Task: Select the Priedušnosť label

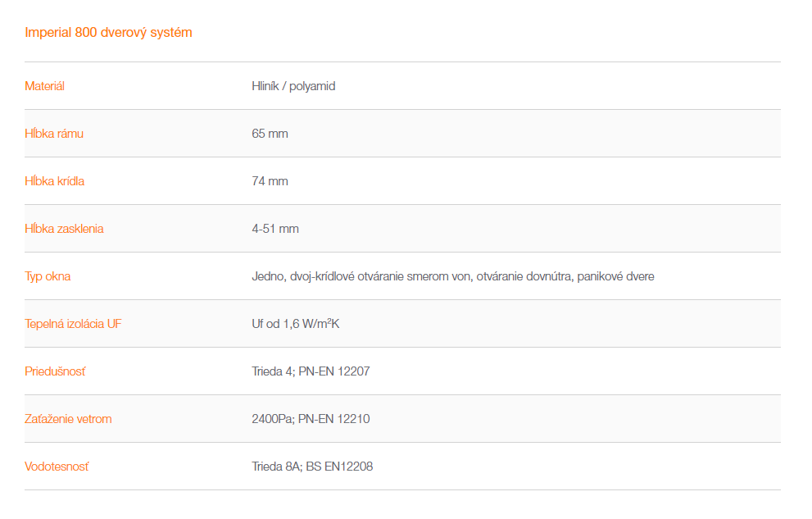Action: click(x=55, y=371)
